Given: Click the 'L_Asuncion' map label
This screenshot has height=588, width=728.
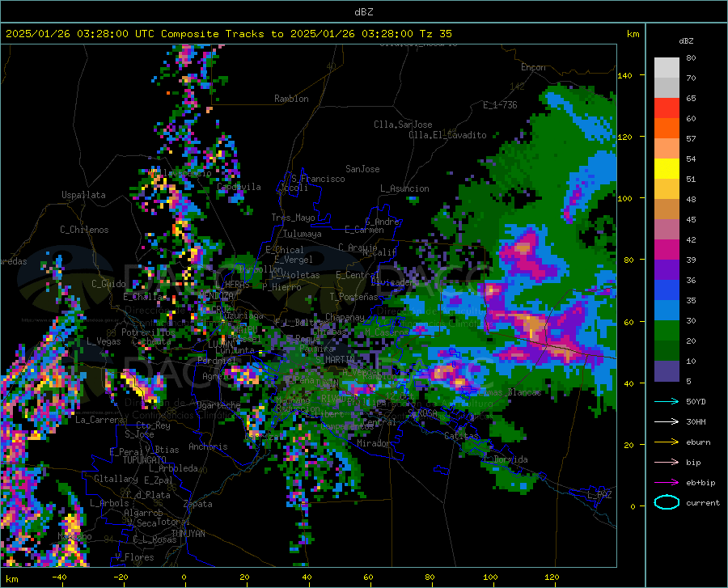Looking at the screenshot, I should 404,188.
